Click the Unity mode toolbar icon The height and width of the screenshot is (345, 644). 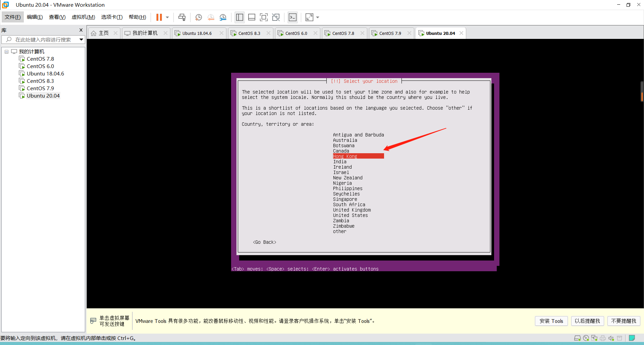coord(276,17)
